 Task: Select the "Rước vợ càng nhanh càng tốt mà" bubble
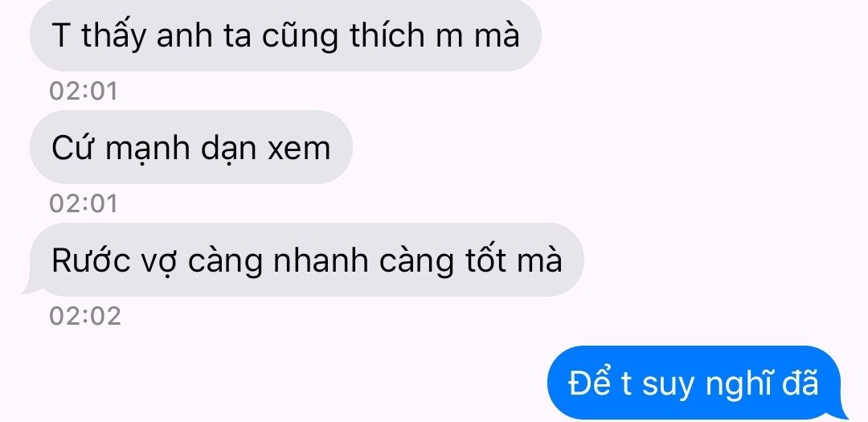coord(303,260)
